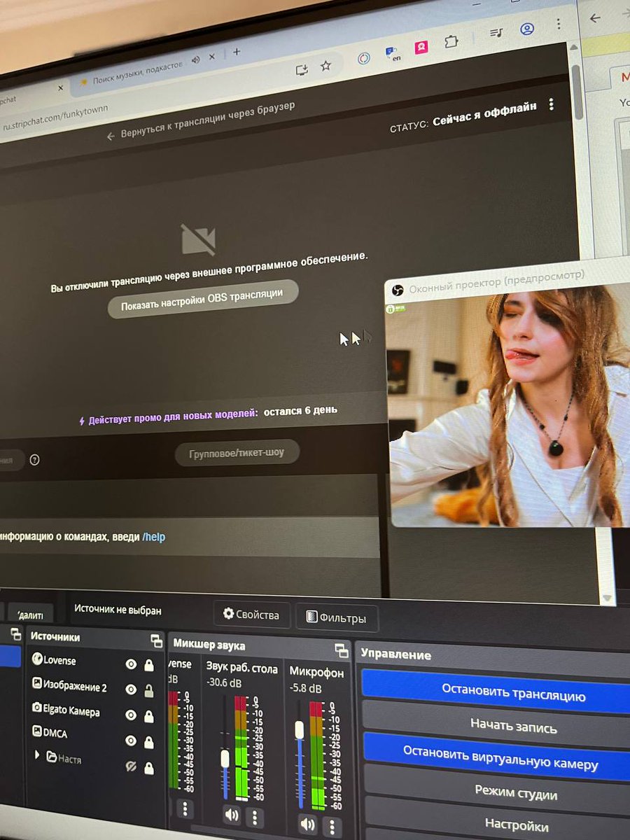Click back arrow in the right browser window
The width and height of the screenshot is (630, 840).
tap(596, 18)
